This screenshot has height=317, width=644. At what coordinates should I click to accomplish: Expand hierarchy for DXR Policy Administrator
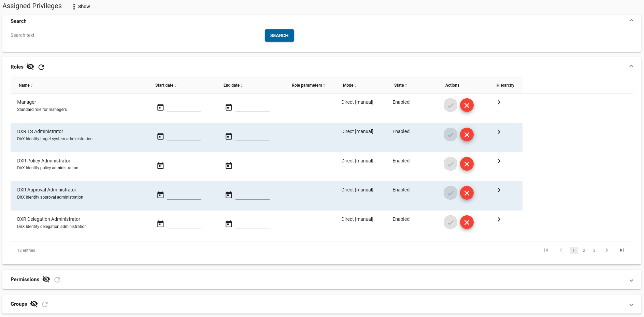pyautogui.click(x=499, y=161)
